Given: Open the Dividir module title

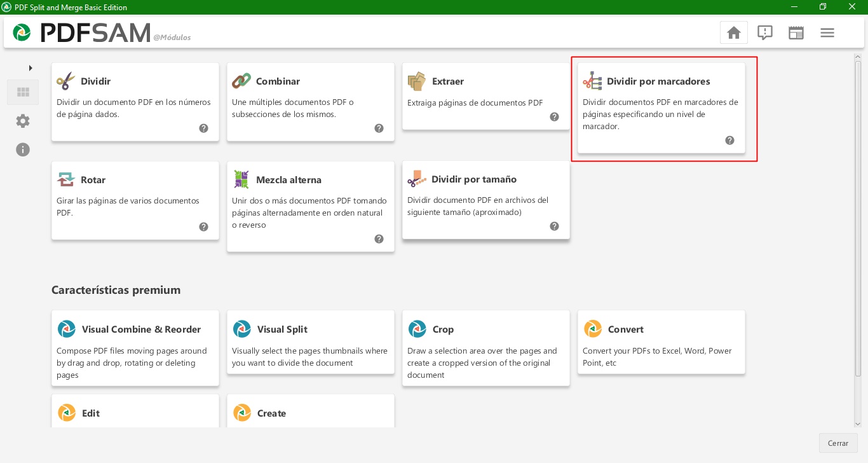Looking at the screenshot, I should click(x=95, y=81).
